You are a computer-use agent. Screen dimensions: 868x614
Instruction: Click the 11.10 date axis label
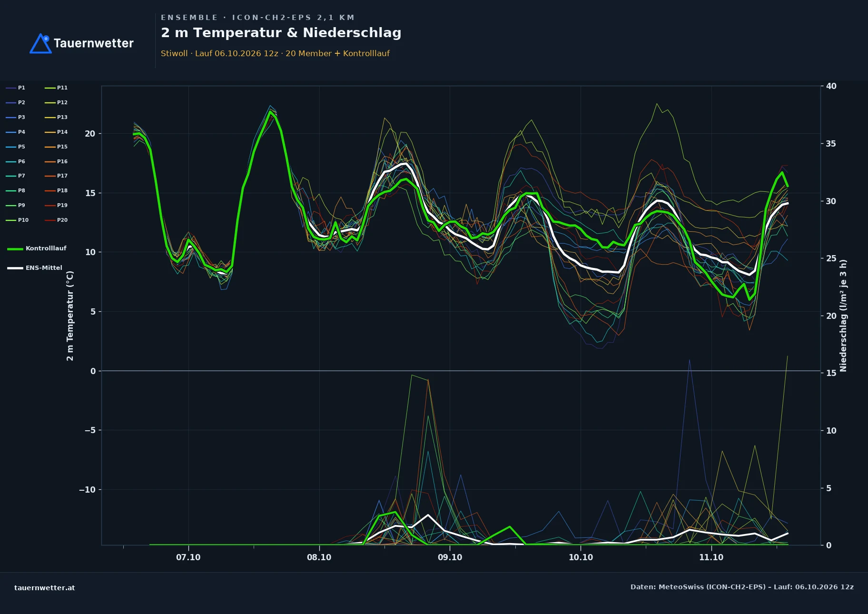(711, 557)
